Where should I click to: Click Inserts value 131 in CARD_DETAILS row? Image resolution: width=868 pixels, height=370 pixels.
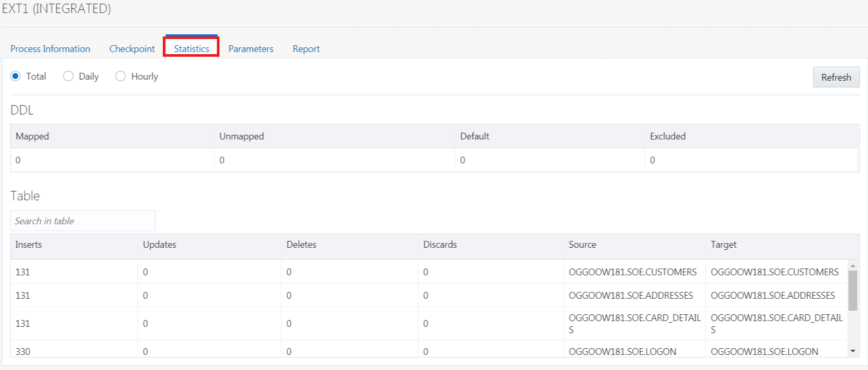(23, 324)
